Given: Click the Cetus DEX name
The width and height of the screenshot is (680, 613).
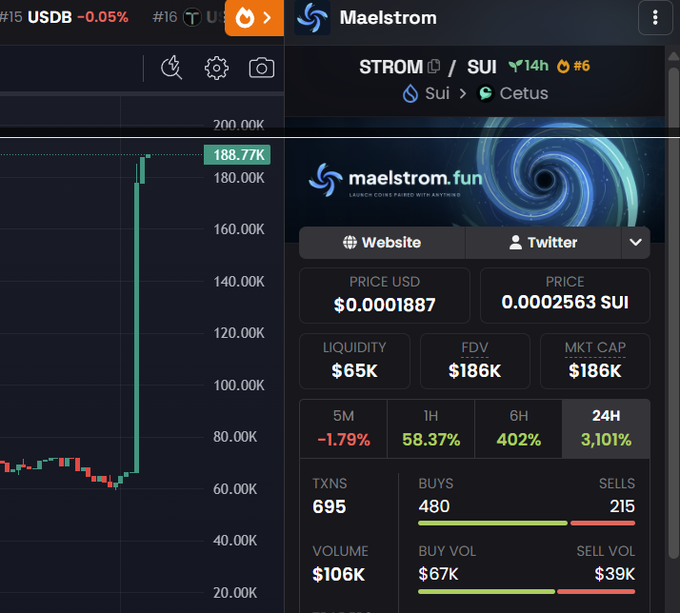Looking at the screenshot, I should 523,93.
